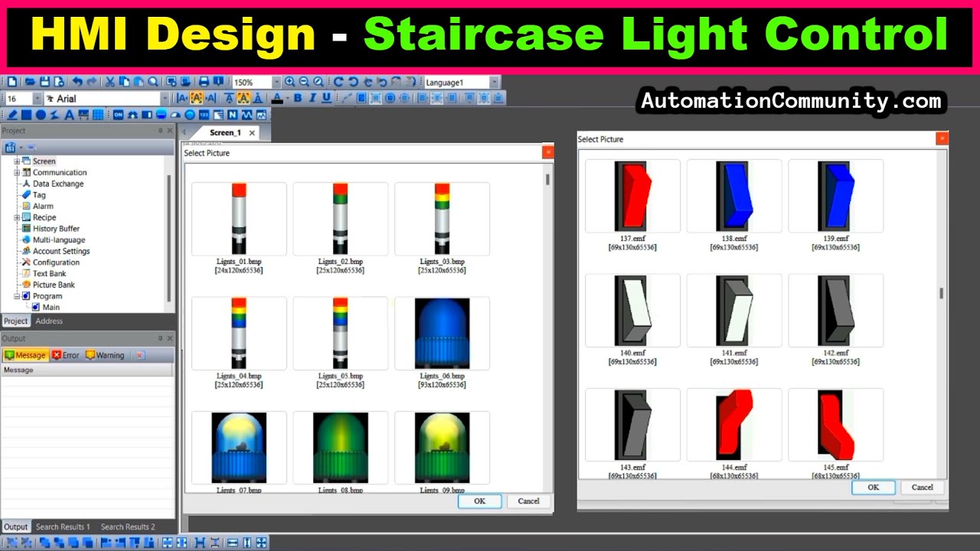Click the Zoom in magnifier icon
Image resolution: width=980 pixels, height=551 pixels.
tap(289, 82)
